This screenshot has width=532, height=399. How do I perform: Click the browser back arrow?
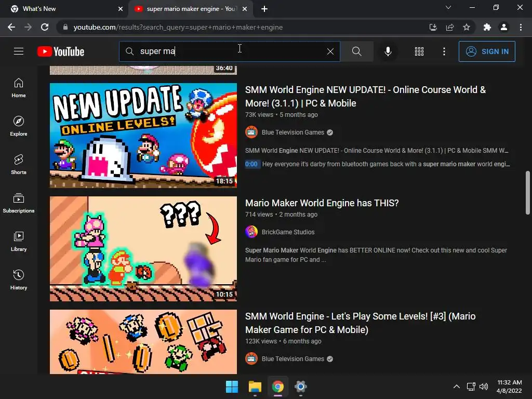[11, 27]
